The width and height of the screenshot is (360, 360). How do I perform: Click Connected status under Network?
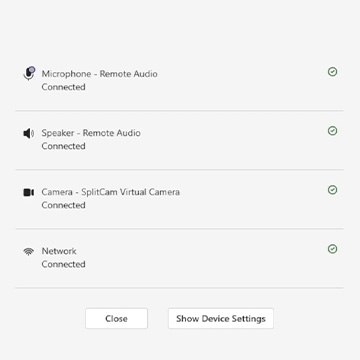[x=63, y=264]
